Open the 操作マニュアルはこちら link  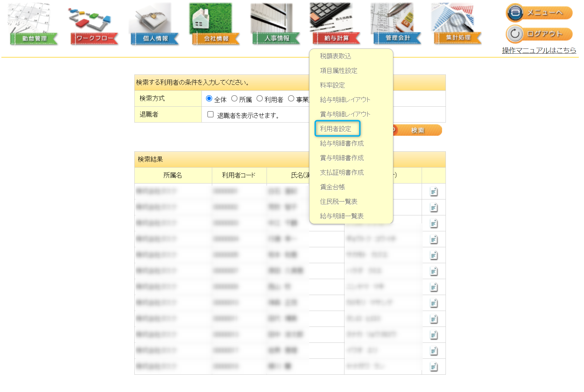pos(539,51)
